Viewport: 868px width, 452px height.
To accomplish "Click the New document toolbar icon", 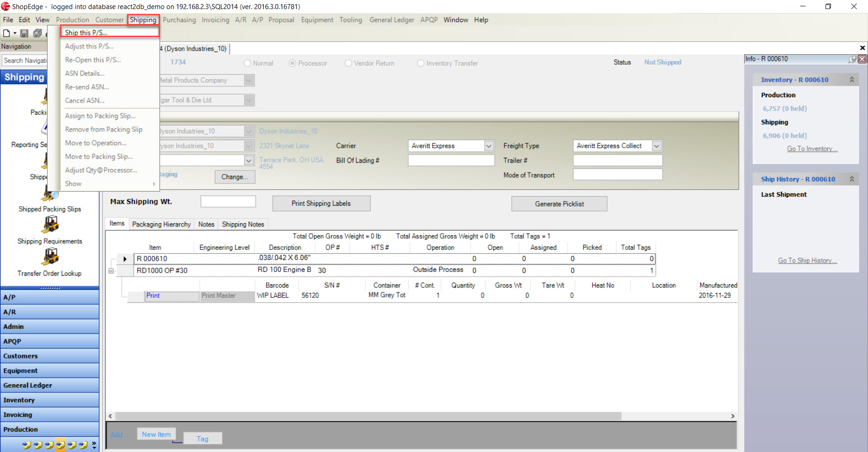I will click(x=6, y=33).
